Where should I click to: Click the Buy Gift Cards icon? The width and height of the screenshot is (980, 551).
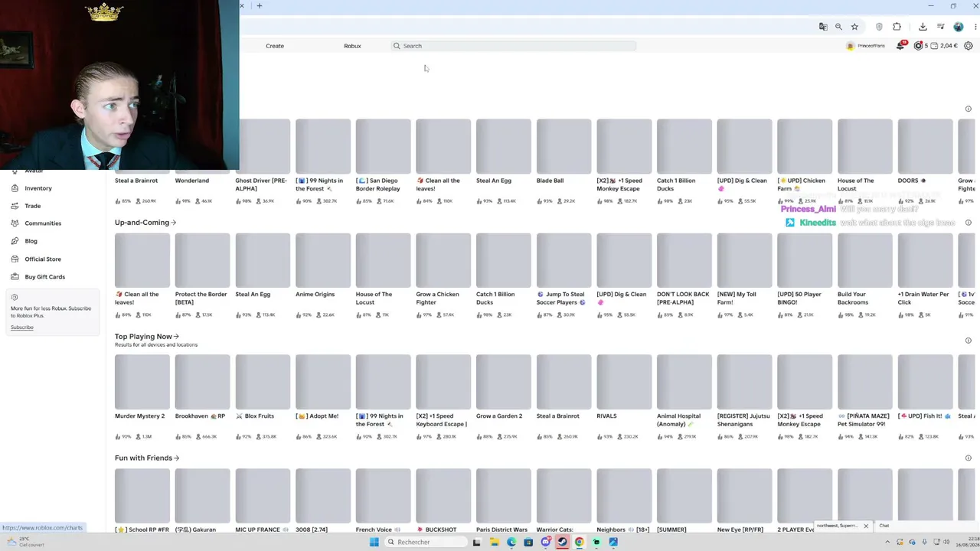point(15,276)
